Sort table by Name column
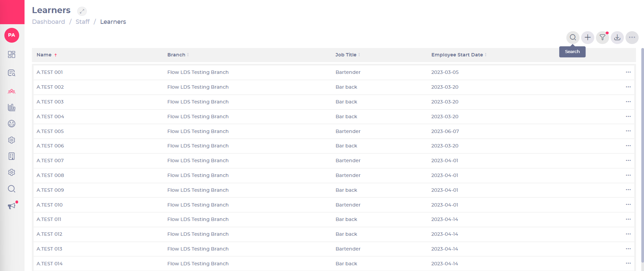Viewport: 644px width, 271px height. coord(47,55)
